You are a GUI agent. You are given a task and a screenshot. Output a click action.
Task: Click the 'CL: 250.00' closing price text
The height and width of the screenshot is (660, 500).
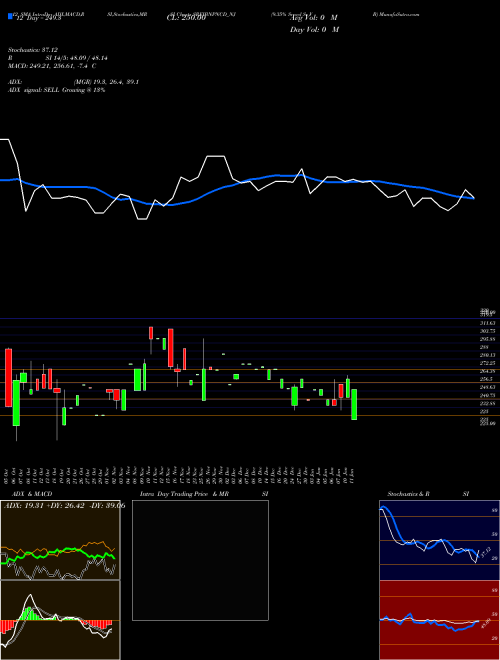tap(188, 18)
